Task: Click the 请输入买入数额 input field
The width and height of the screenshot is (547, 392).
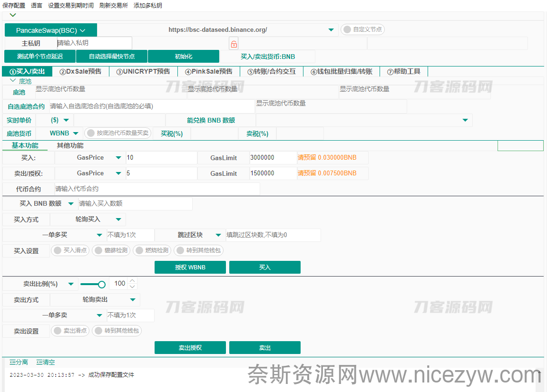Action: [x=135, y=203]
